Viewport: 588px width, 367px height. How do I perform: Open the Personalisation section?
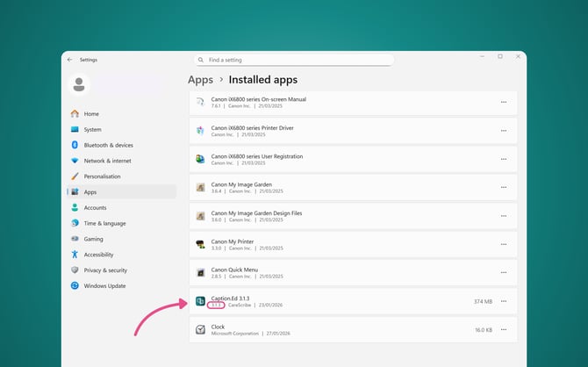pyautogui.click(x=102, y=176)
